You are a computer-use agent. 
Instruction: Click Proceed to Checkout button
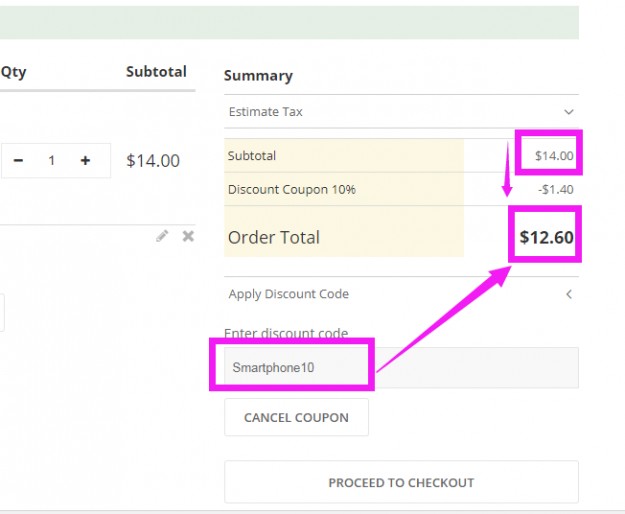coord(401,482)
